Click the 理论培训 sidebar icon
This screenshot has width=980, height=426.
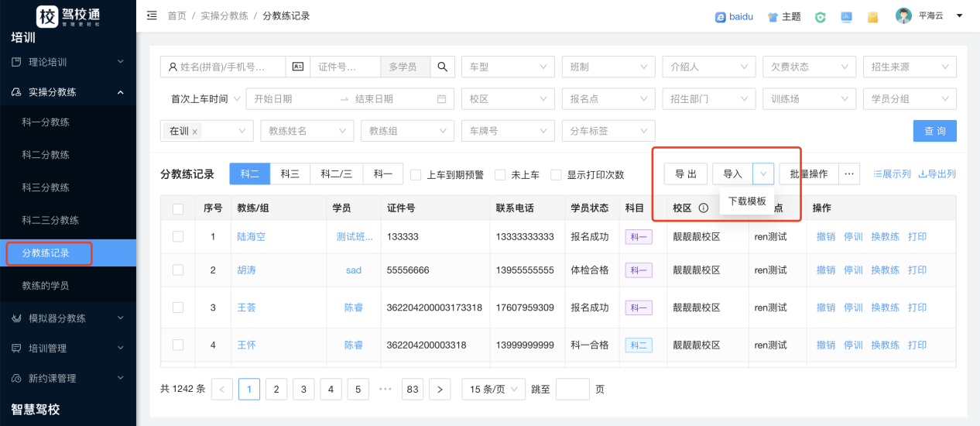pyautogui.click(x=16, y=62)
